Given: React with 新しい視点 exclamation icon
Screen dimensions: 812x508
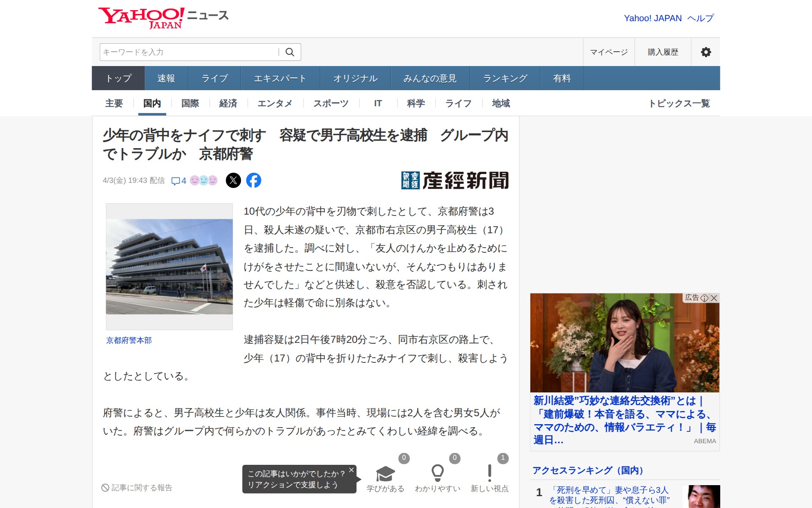Looking at the screenshot, I should 489,473.
